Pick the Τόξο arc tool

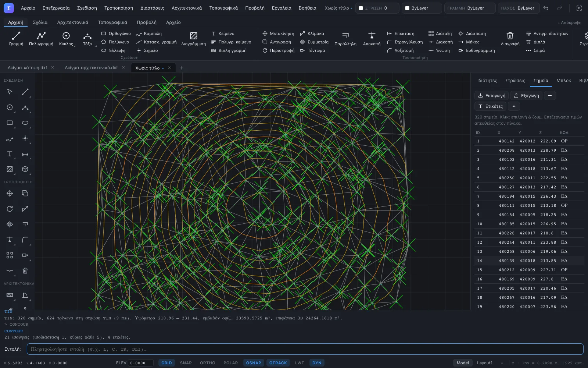coord(87,39)
